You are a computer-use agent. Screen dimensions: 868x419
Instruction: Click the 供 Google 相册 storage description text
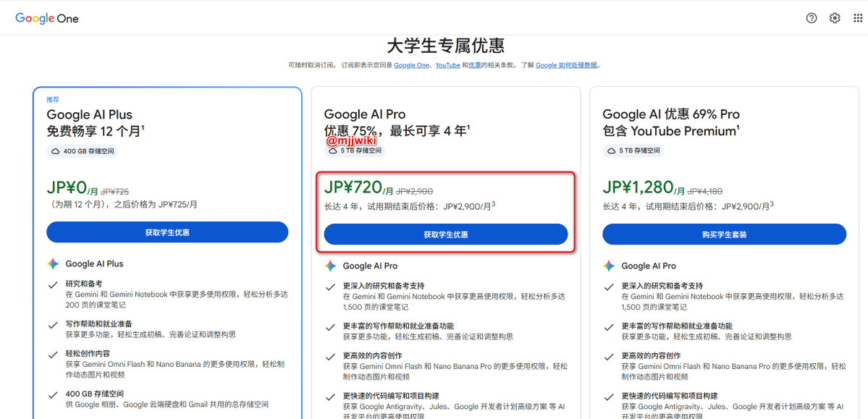tap(167, 405)
